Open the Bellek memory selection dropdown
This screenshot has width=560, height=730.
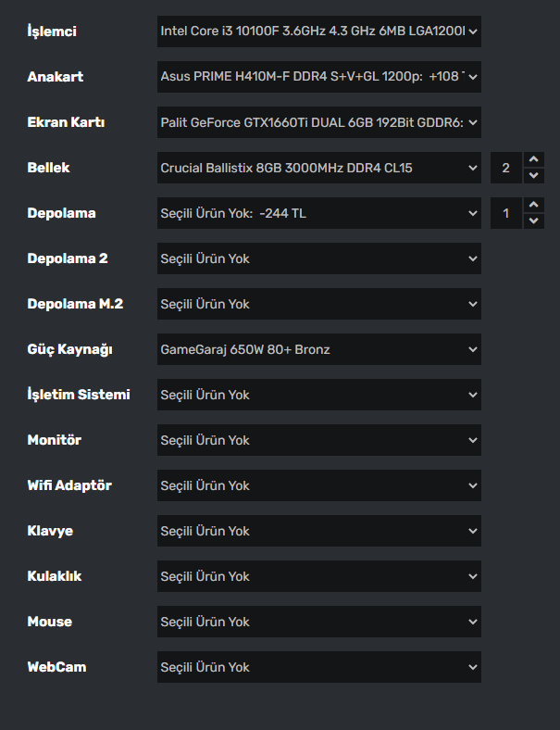pos(318,168)
